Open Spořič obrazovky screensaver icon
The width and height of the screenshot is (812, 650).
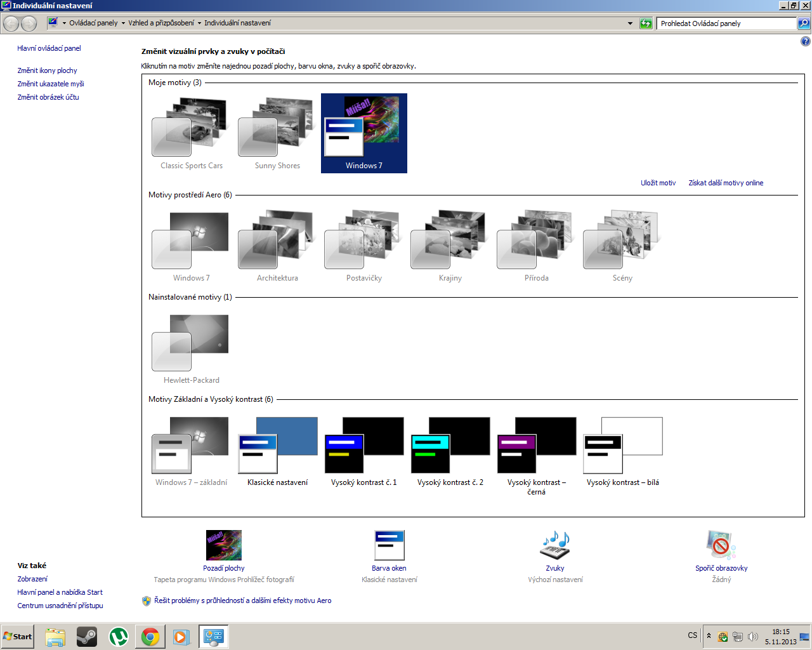point(721,545)
